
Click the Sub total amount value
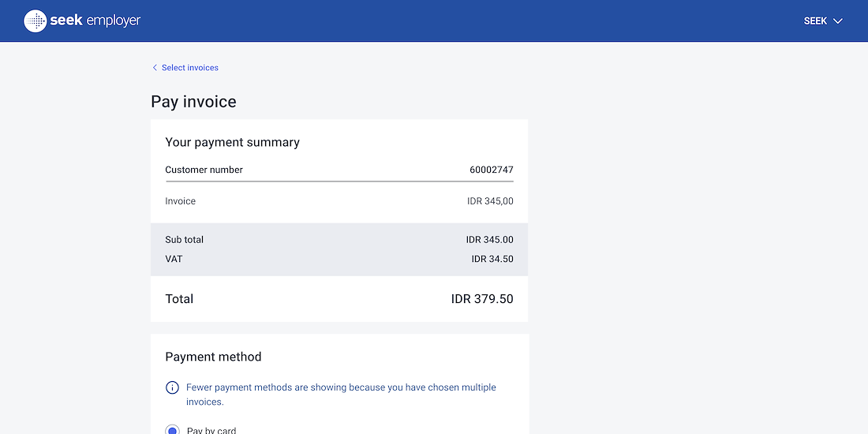point(489,240)
